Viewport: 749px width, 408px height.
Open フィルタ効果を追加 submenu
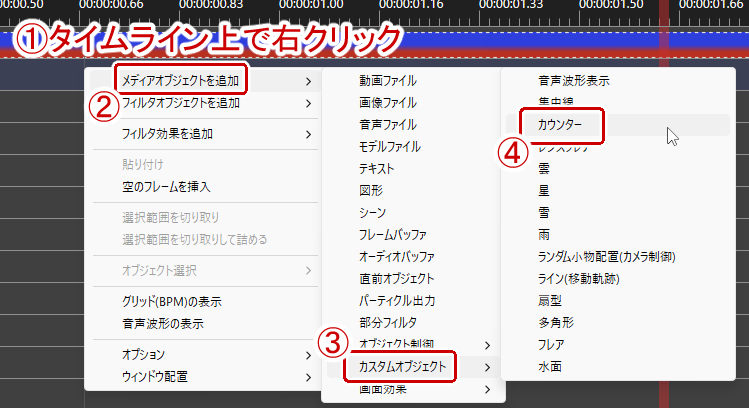click(x=203, y=134)
